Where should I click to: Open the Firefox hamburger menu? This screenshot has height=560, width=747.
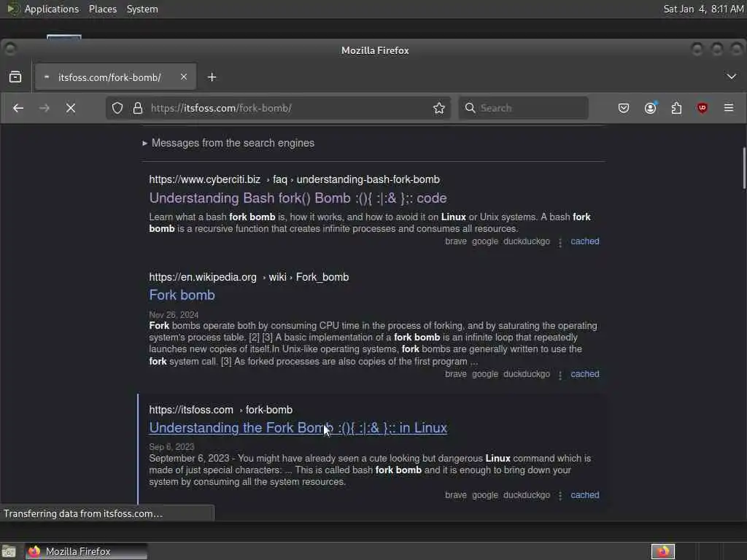coord(729,108)
